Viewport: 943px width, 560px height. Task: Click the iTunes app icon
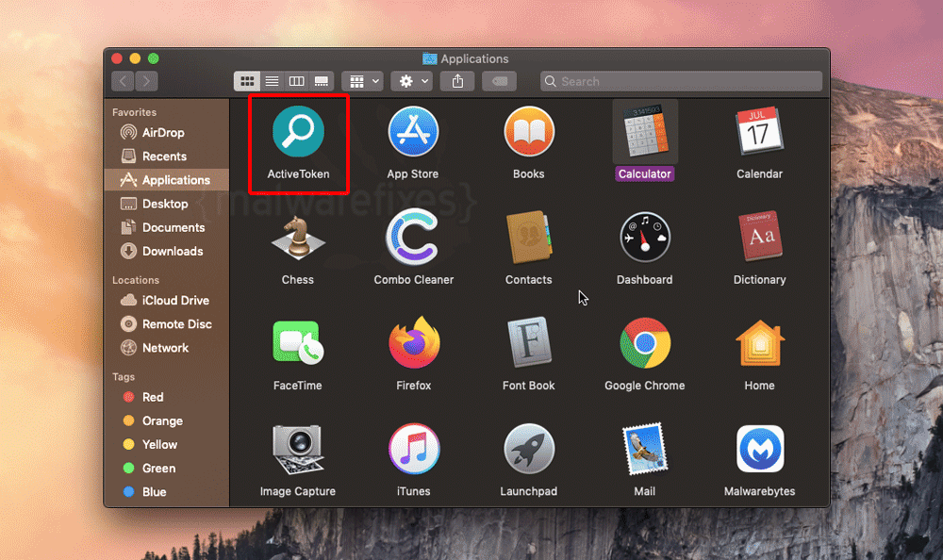[x=414, y=449]
